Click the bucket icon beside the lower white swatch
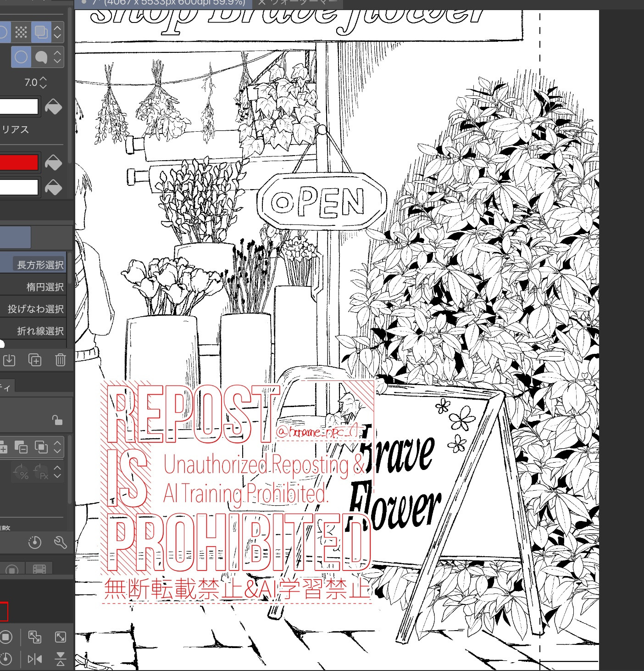This screenshot has width=644, height=671. pos(53,188)
